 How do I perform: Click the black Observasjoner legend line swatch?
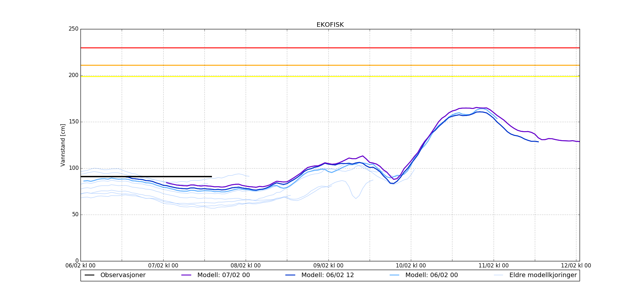[x=90, y=275]
